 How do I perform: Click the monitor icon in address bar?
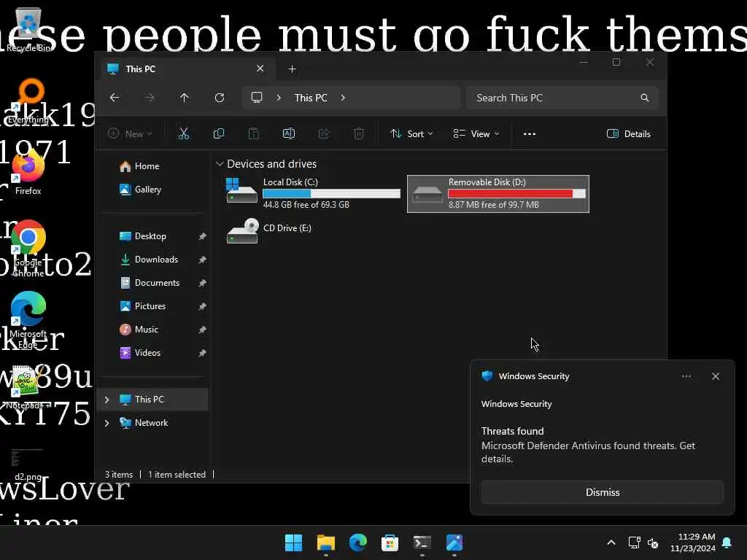[x=257, y=98]
